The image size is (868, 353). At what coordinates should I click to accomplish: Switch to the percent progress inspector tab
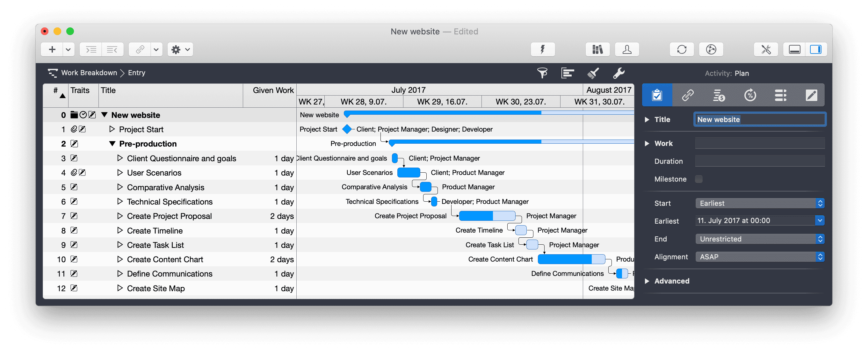tap(750, 95)
